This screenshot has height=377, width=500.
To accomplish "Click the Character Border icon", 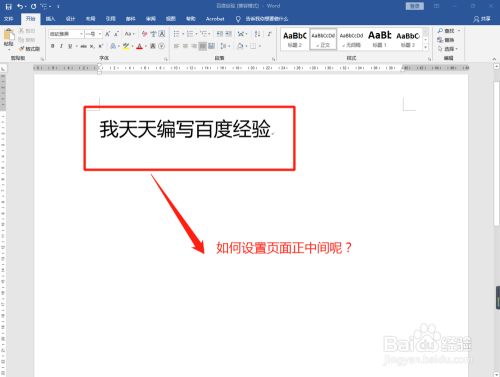I will point(162,34).
